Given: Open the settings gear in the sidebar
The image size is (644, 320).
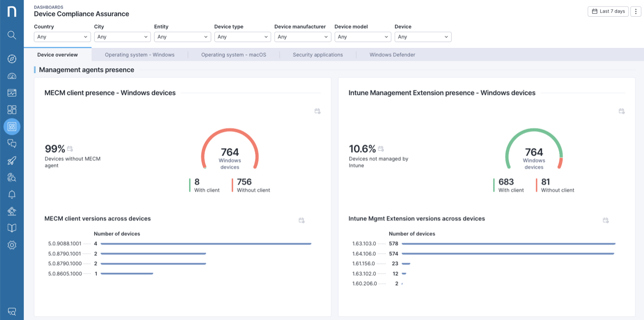Looking at the screenshot, I should click(x=12, y=245).
